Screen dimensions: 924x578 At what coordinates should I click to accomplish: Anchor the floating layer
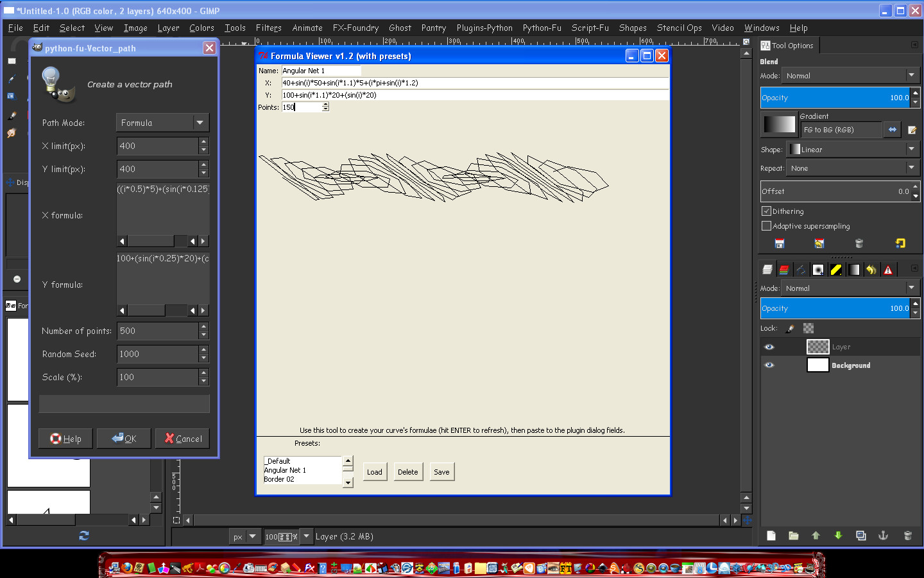(x=883, y=536)
